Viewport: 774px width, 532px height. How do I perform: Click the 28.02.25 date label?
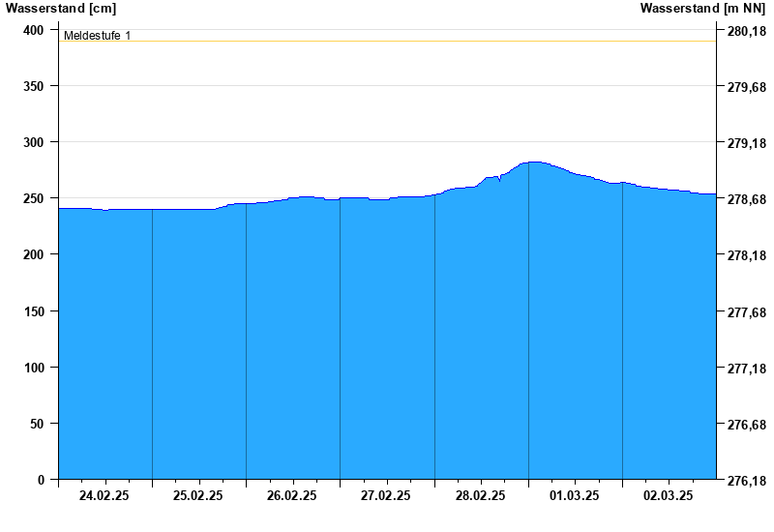pos(480,495)
